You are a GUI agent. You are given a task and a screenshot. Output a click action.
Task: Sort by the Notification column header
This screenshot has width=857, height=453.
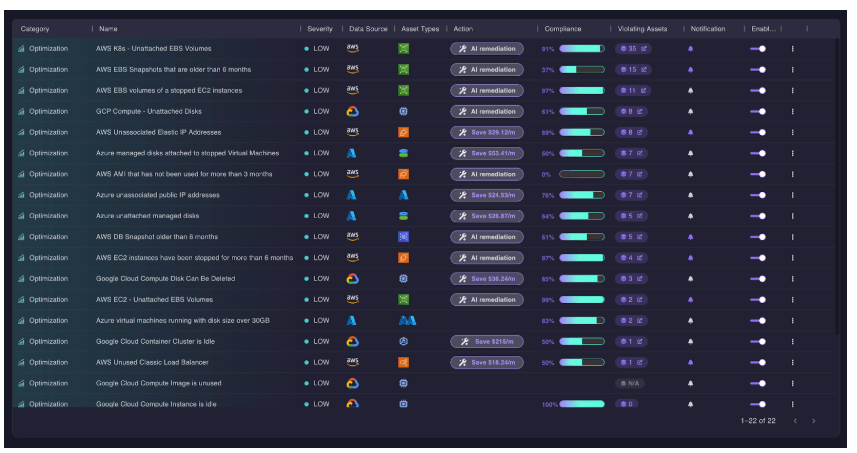click(708, 29)
